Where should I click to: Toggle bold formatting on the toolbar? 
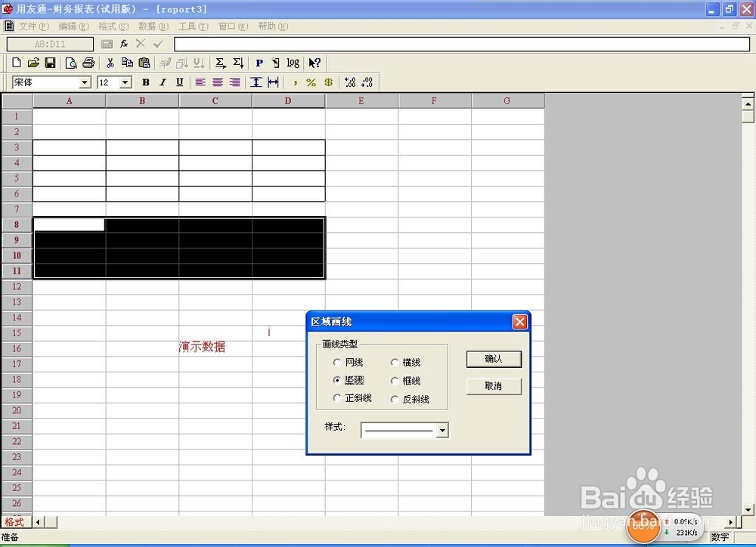[x=145, y=82]
